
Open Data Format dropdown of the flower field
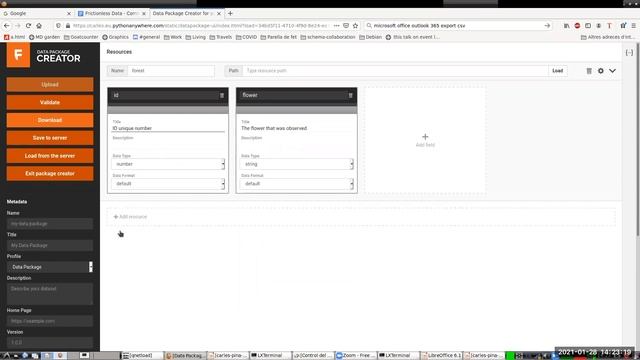(x=297, y=184)
